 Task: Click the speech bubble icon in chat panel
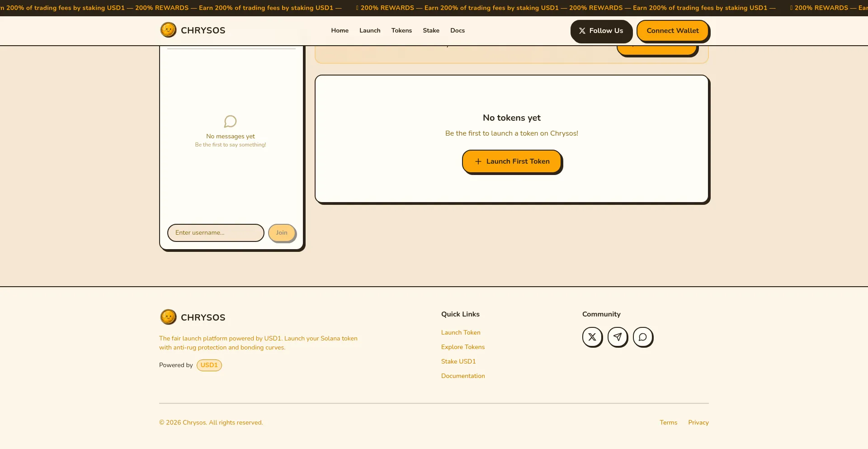pos(230,121)
